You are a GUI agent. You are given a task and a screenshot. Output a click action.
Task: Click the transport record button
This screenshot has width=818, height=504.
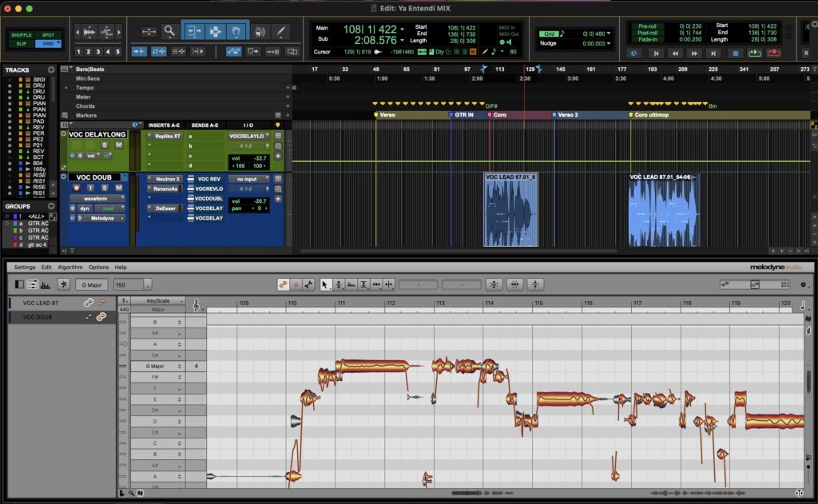coord(773,53)
